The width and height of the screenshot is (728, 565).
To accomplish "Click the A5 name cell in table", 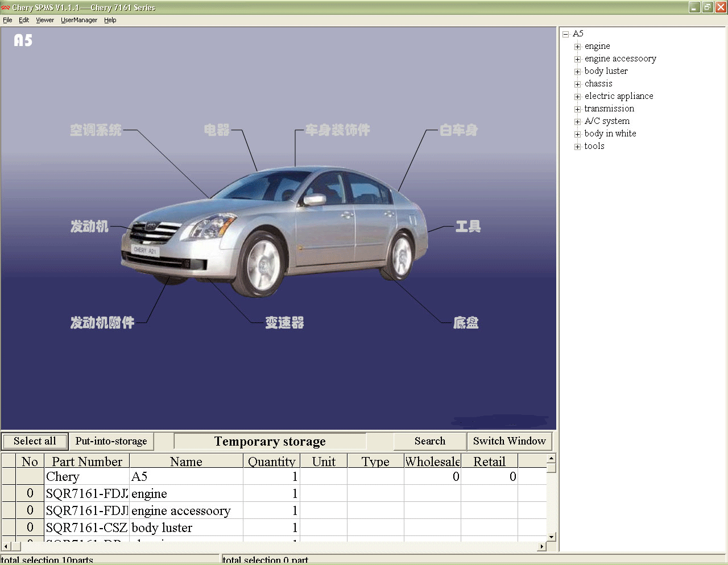I will coord(187,476).
